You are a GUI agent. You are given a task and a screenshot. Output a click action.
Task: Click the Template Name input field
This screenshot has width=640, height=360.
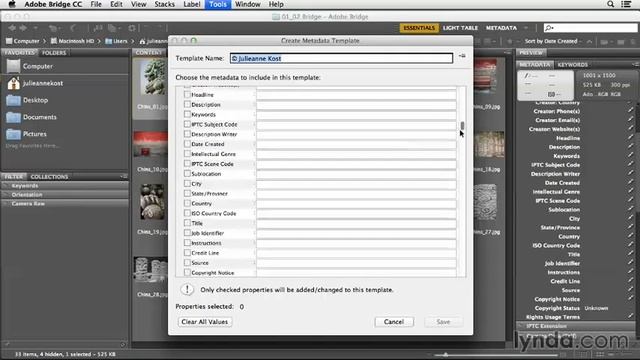tap(341, 58)
